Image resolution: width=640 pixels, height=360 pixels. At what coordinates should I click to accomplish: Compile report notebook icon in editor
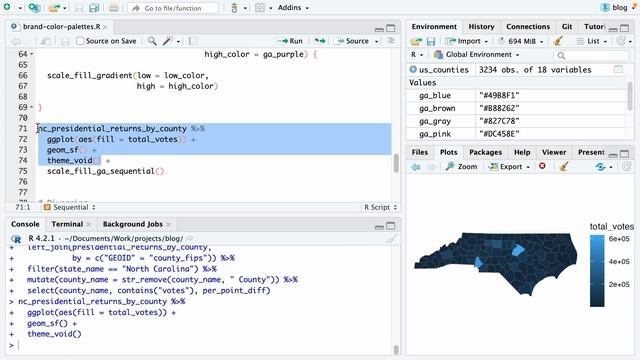(x=193, y=41)
